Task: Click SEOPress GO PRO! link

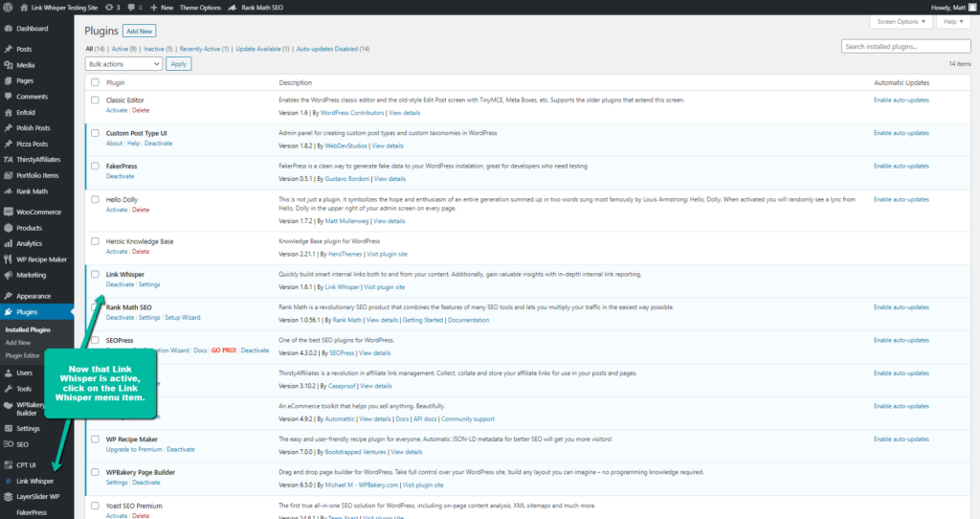Action: pos(224,350)
